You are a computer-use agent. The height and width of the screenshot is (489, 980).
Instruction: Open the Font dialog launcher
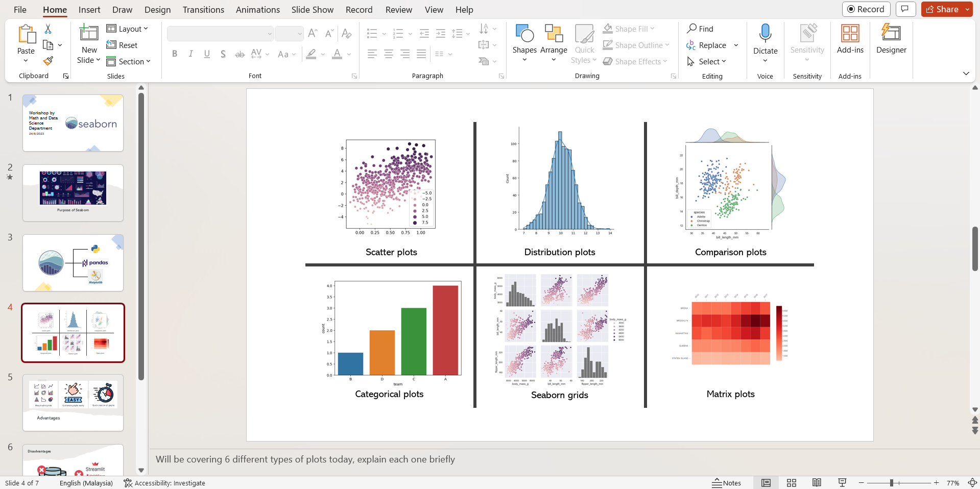354,76
